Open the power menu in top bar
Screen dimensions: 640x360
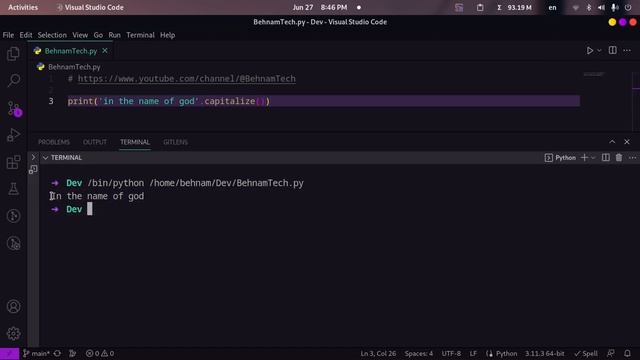coord(628,7)
